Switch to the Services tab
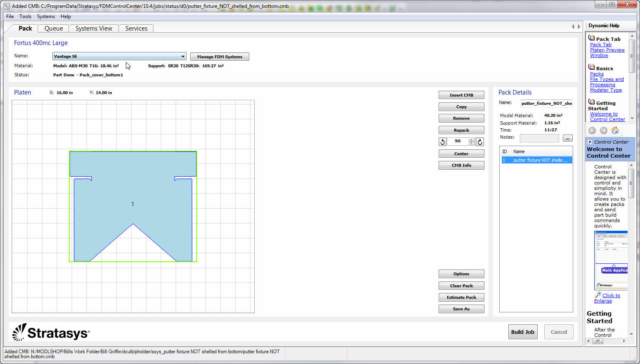Screen dimensions: 640x364 136,28
